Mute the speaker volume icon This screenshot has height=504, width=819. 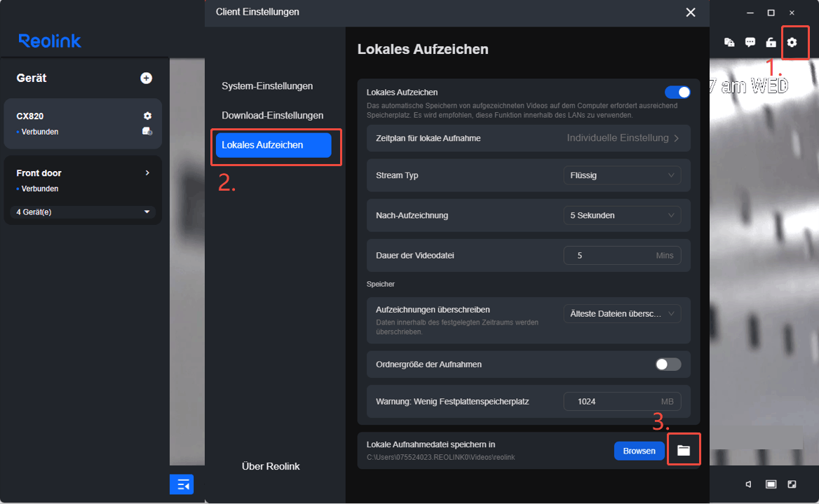tap(748, 484)
